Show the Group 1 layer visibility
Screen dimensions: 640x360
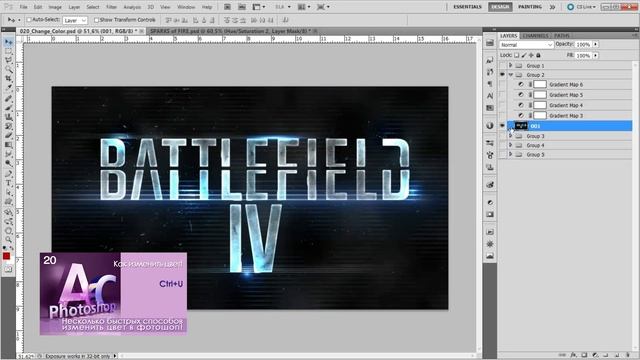click(x=502, y=66)
